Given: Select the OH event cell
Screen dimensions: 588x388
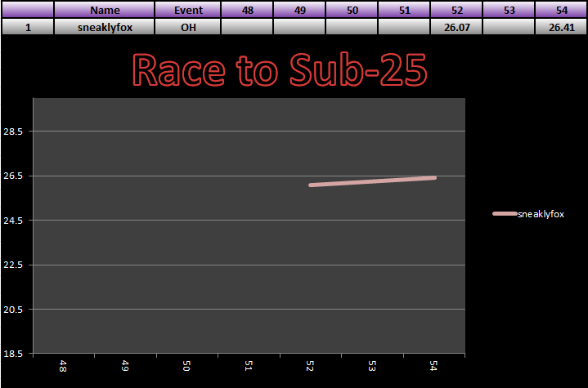Looking at the screenshot, I should coord(188,27).
